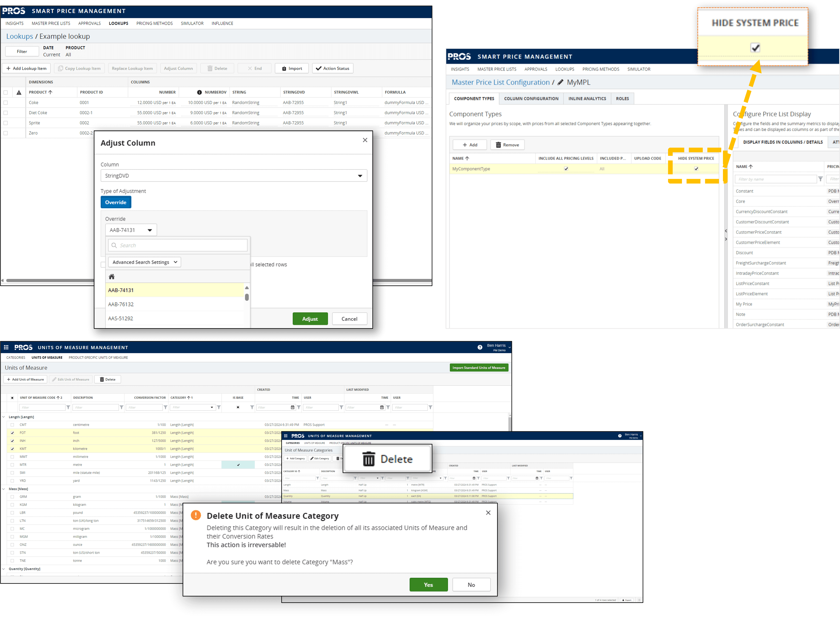
Task: Toggle Hide System Price checkbox for MyComponentType
Action: point(696,169)
